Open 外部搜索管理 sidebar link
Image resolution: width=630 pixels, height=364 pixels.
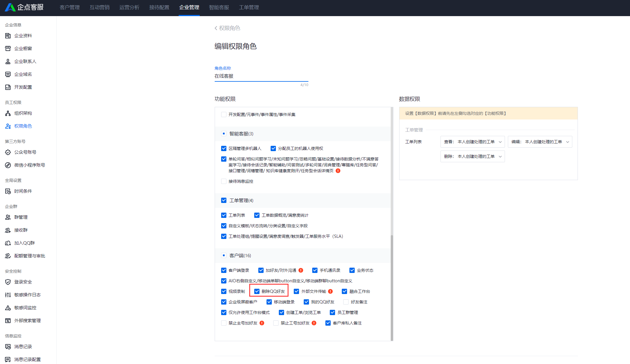coord(28,321)
